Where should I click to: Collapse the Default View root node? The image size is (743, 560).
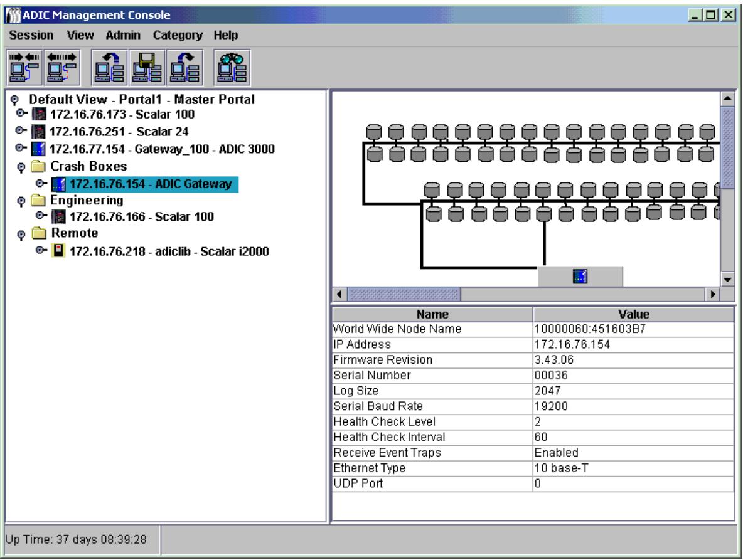pos(14,100)
